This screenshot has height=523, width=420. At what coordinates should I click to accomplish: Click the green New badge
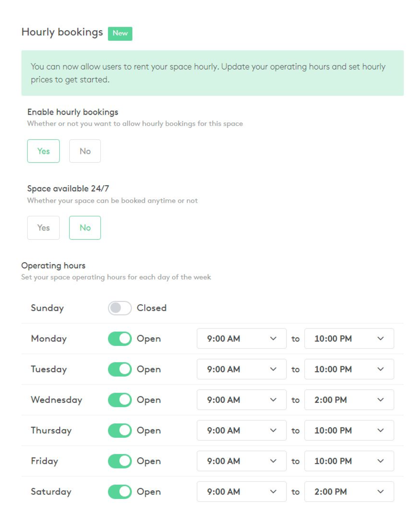(120, 34)
